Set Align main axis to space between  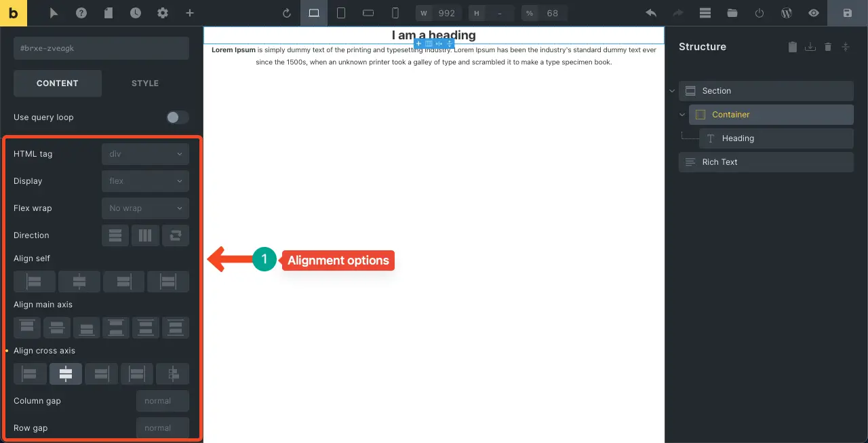[116, 328]
